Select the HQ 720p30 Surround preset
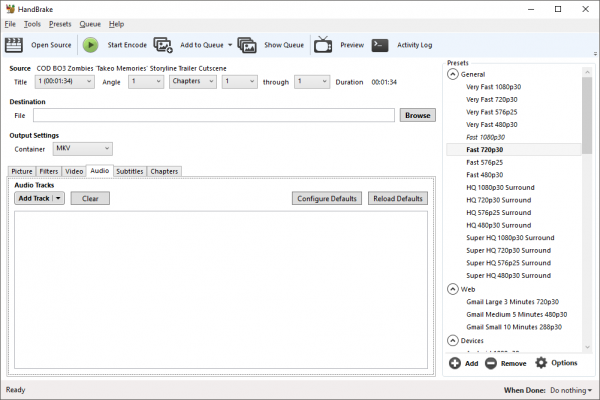Screen dimensions: 600x400 click(x=499, y=200)
